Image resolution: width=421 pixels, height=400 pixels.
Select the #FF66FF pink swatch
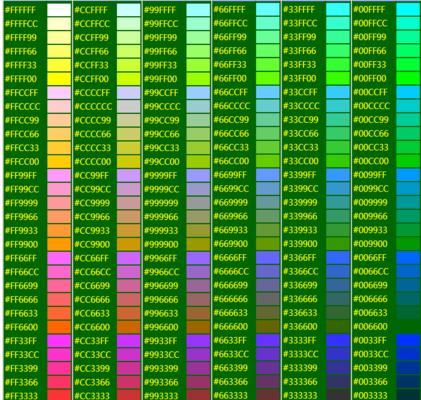(x=59, y=258)
